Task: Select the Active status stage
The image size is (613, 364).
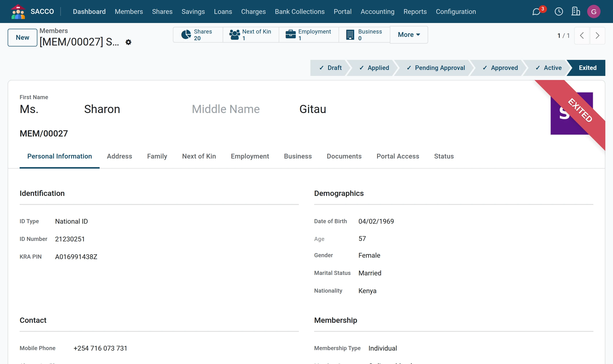Action: click(x=548, y=68)
